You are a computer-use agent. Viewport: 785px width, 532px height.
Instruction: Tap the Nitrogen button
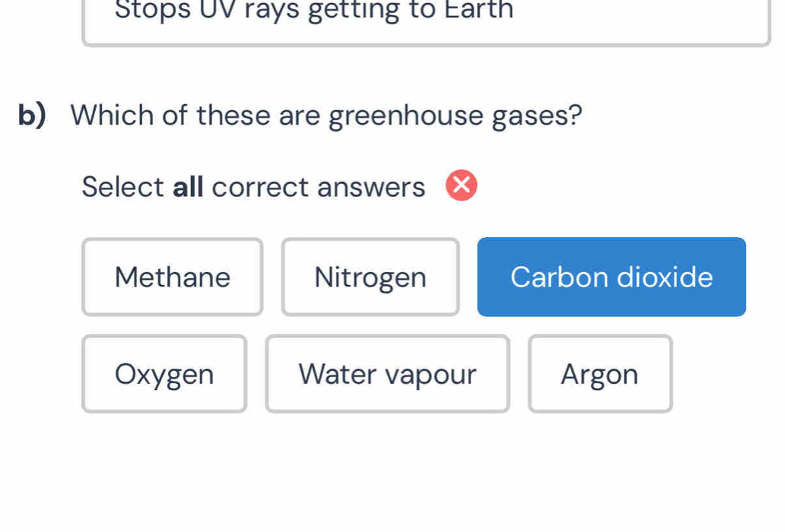tap(370, 277)
